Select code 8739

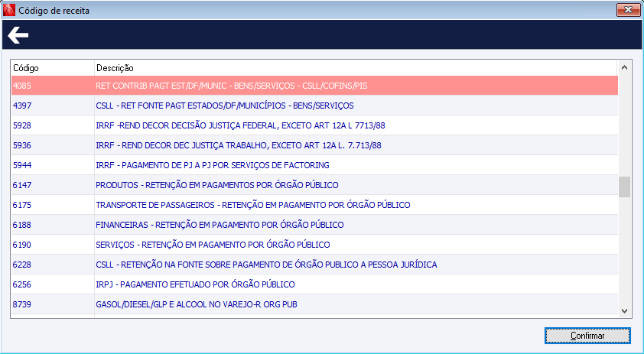point(21,304)
